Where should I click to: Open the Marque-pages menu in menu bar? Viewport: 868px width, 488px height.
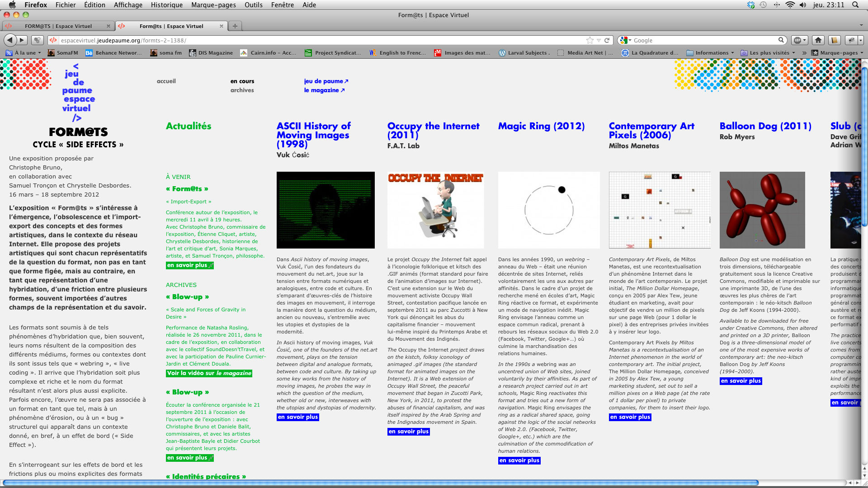pos(213,5)
